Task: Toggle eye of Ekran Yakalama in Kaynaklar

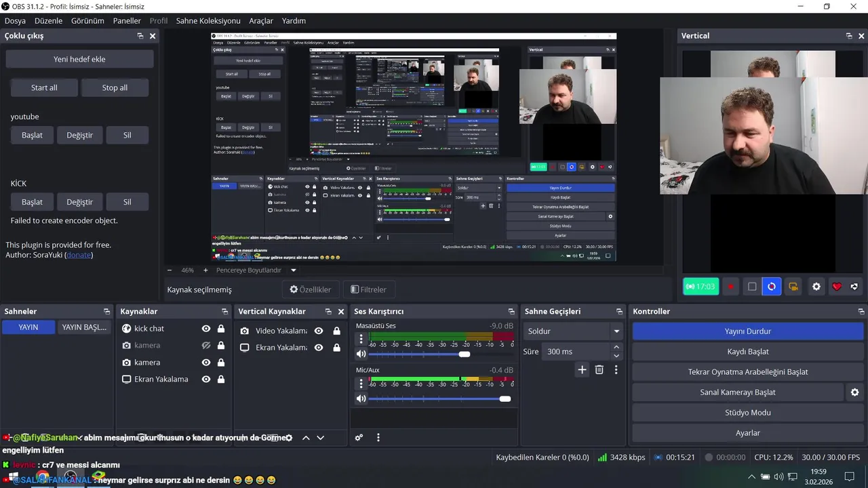Action: coord(206,380)
